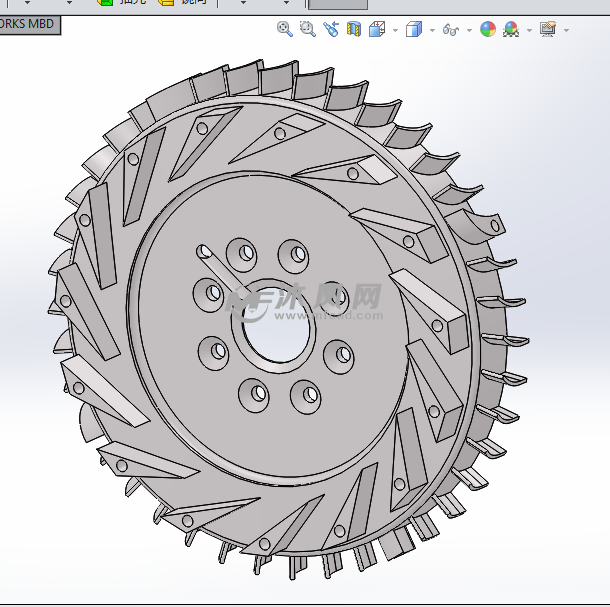The image size is (610, 607).
Task: Expand the View Orientation dropdown arrow
Action: [x=396, y=30]
